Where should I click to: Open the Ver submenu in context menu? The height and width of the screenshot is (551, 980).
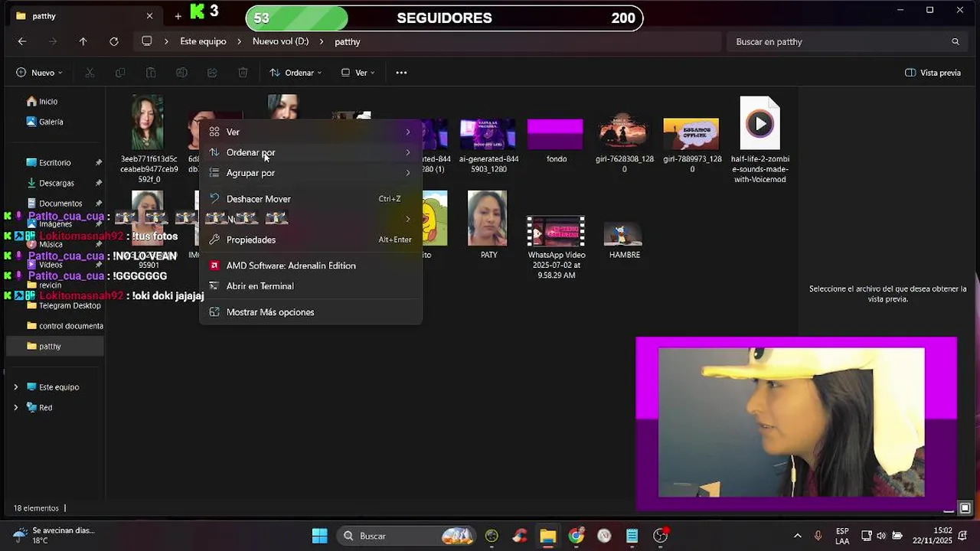(x=310, y=132)
